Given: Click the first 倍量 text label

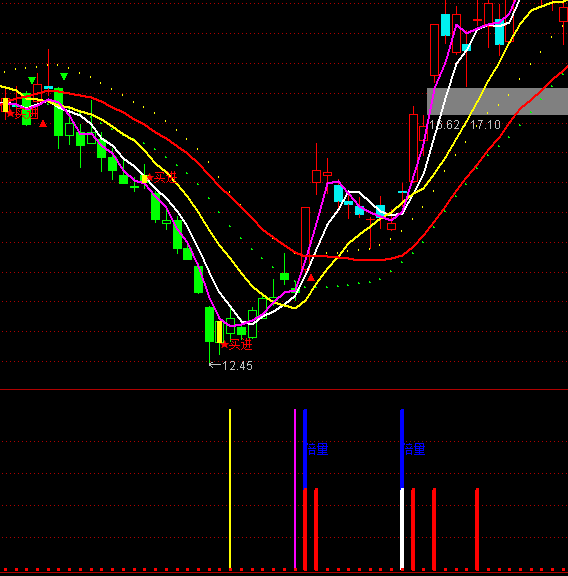Looking at the screenshot, I should [x=317, y=449].
